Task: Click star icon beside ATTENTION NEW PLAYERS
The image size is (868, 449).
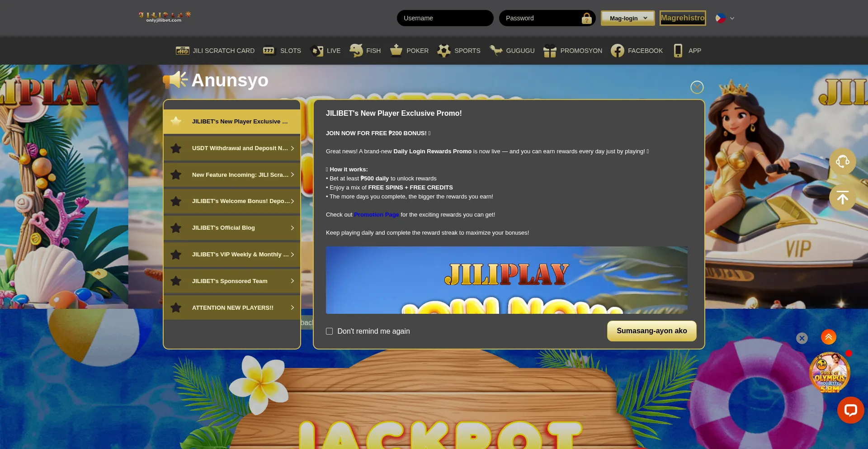Action: click(176, 308)
